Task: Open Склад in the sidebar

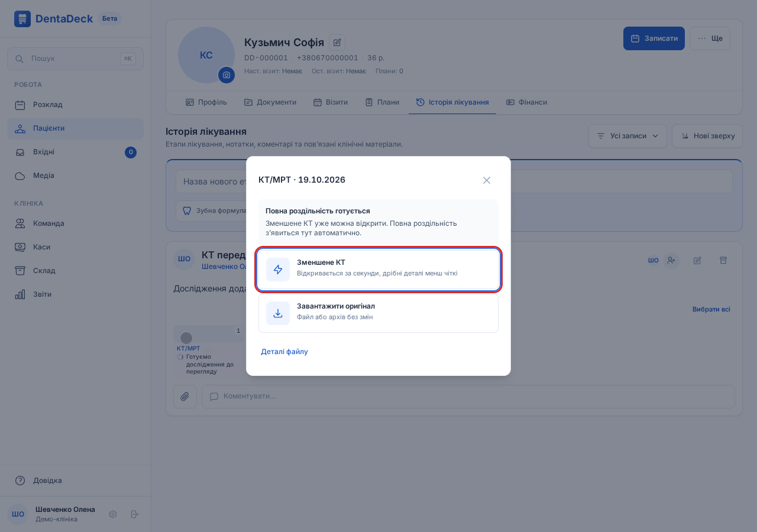Action: [x=75, y=271]
